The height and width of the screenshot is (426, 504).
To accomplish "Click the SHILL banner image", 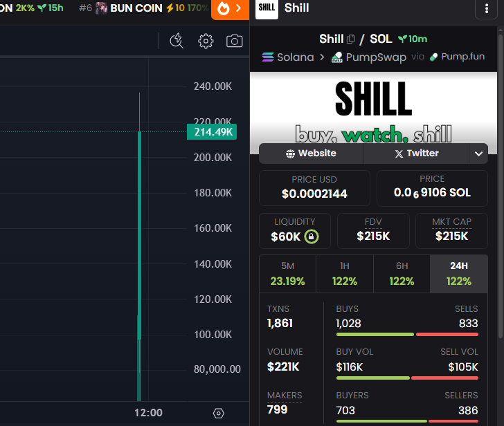I will tap(374, 108).
